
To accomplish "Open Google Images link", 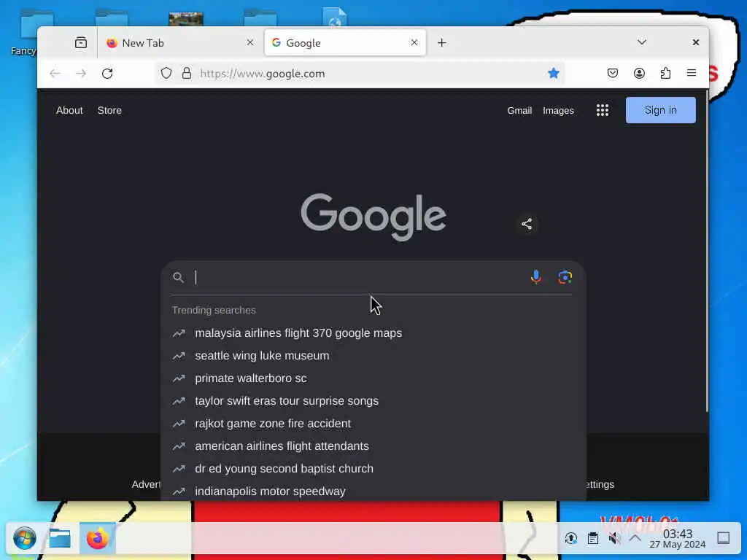I will 558,111.
